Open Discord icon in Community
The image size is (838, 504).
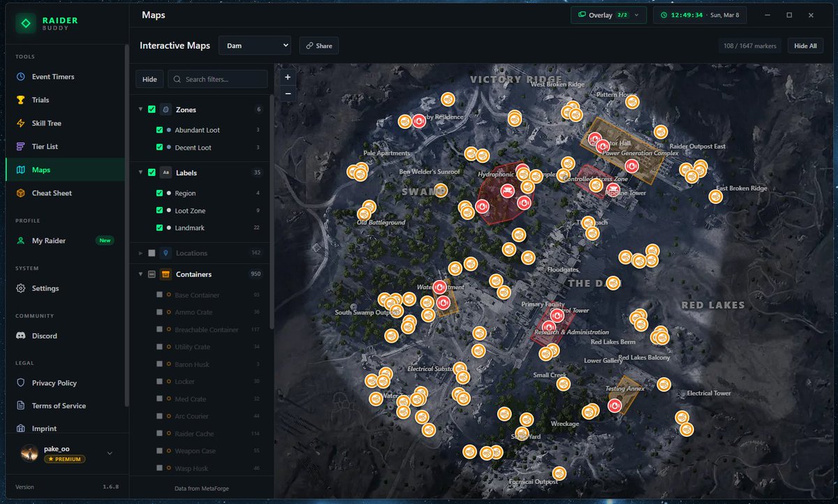pos(21,336)
